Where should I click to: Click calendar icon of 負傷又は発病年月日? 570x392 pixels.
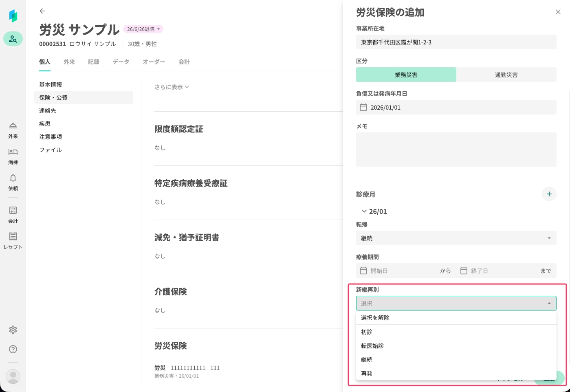coord(363,107)
